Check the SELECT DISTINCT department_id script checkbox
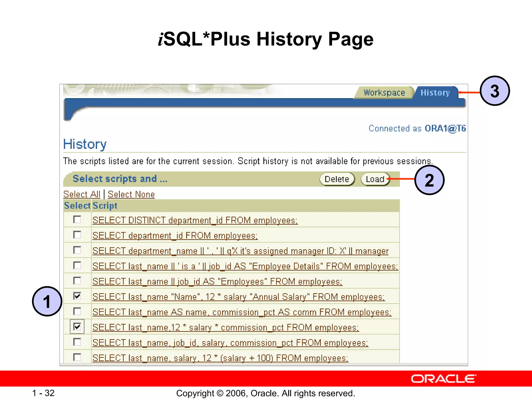The height and width of the screenshot is (399, 532). (x=77, y=220)
